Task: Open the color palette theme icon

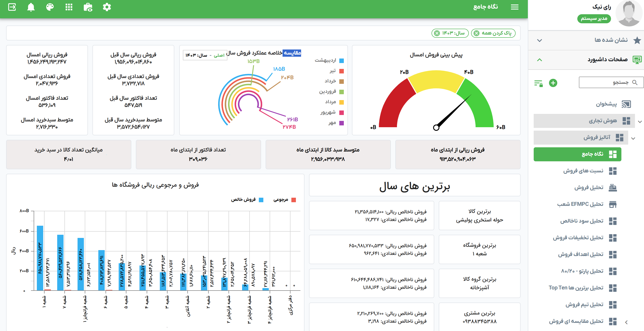Action: tap(50, 7)
